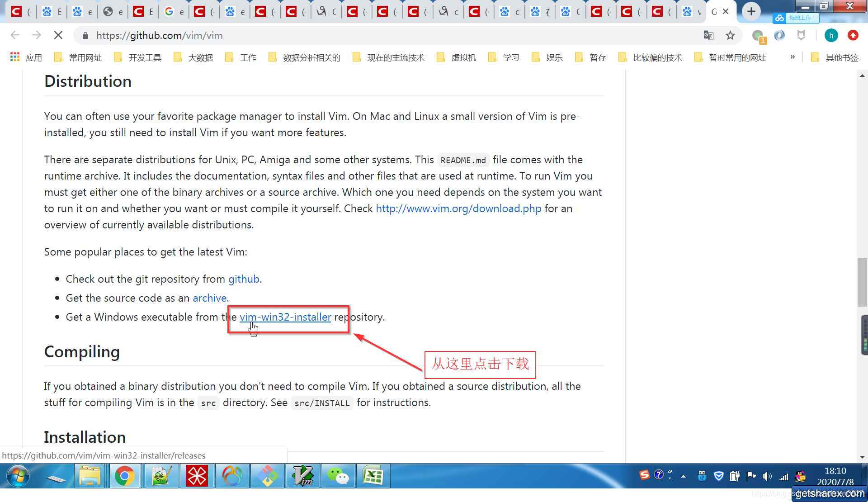Open the 其他书签 bookmarks folder

coord(841,57)
